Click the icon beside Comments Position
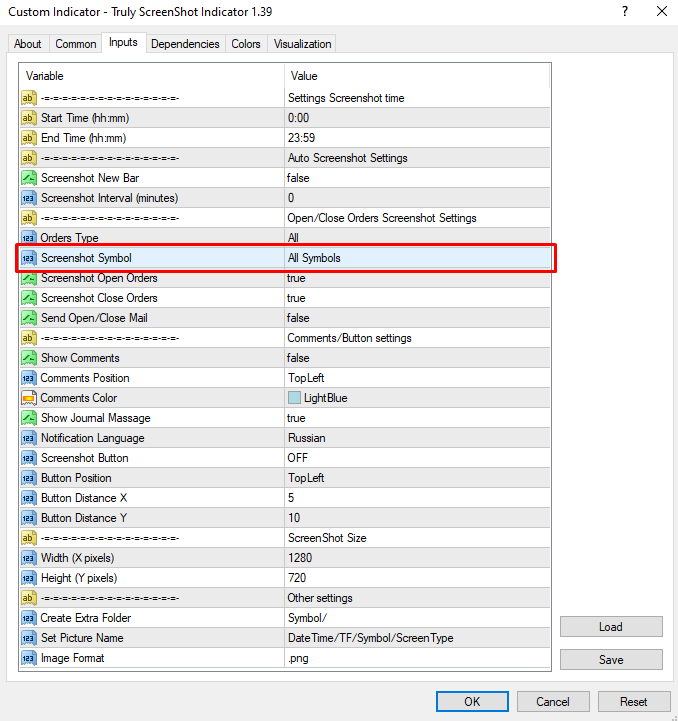Screen dimensions: 678x721 point(29,378)
